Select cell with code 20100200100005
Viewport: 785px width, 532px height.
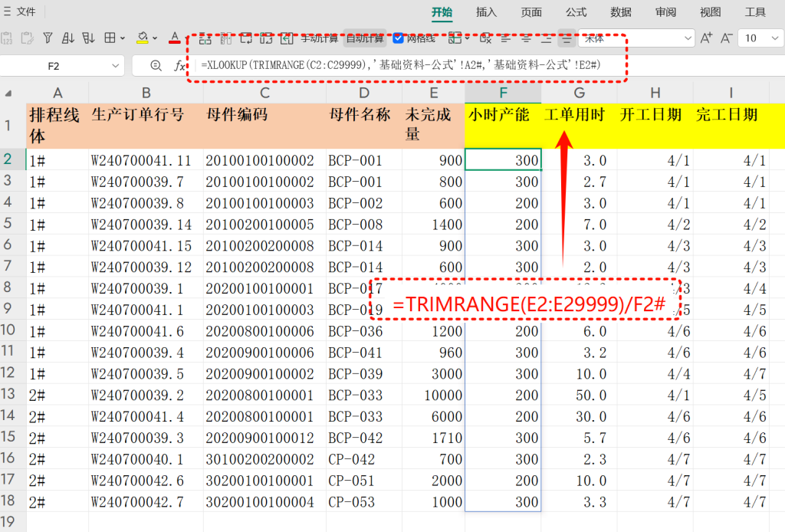click(264, 224)
